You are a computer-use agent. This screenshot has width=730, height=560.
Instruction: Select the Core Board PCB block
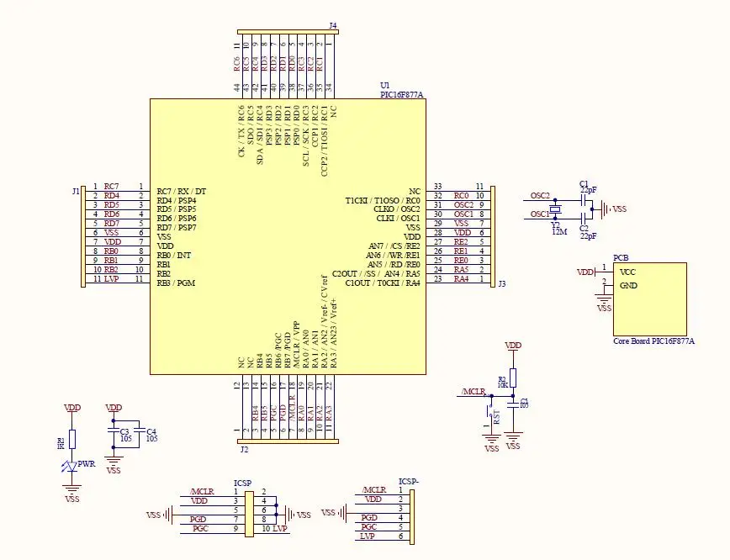(650, 298)
